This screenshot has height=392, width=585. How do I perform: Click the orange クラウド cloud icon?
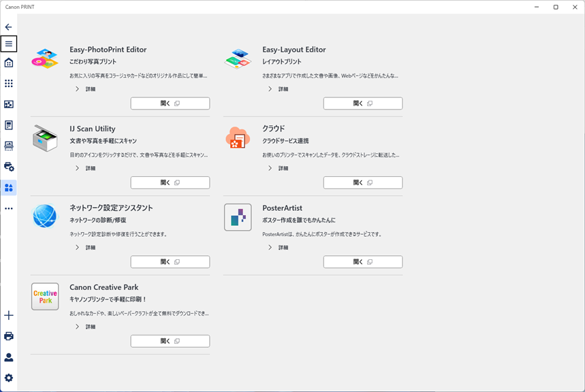click(x=238, y=137)
